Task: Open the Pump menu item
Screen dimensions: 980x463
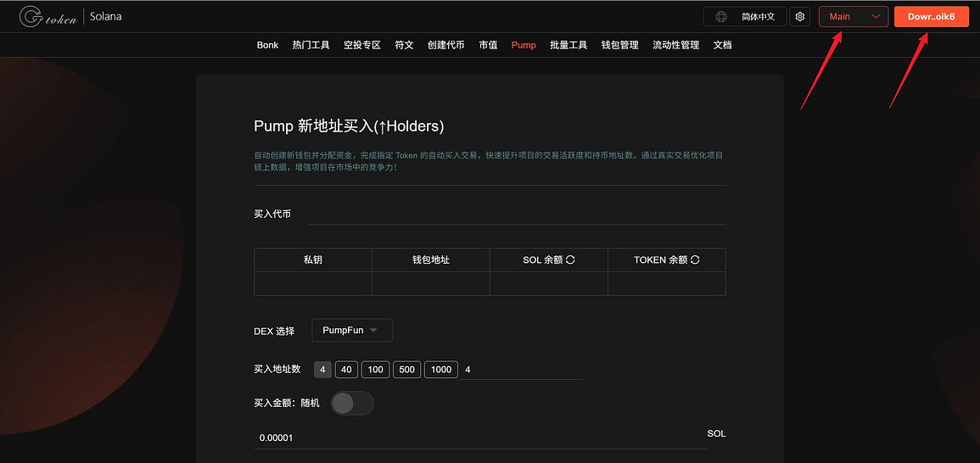Action: [524, 45]
